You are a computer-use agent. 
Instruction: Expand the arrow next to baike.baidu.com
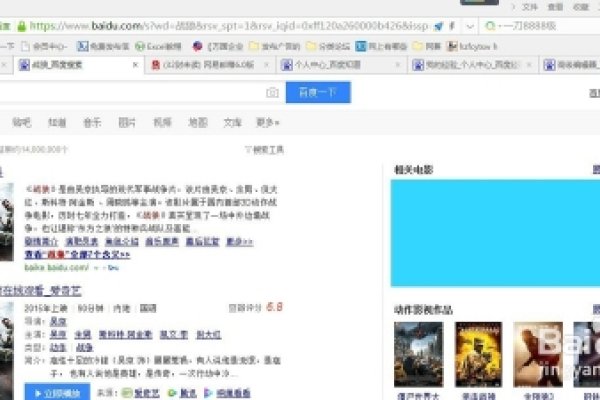point(96,268)
